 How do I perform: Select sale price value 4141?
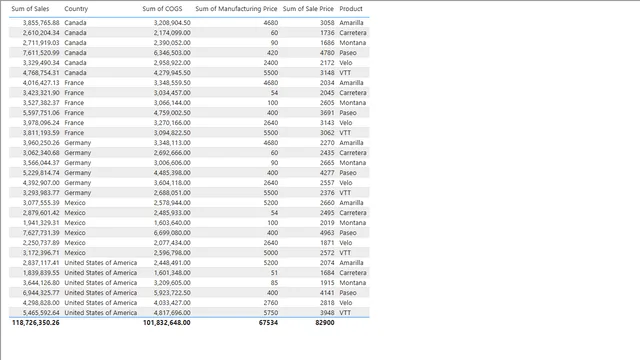click(327, 293)
